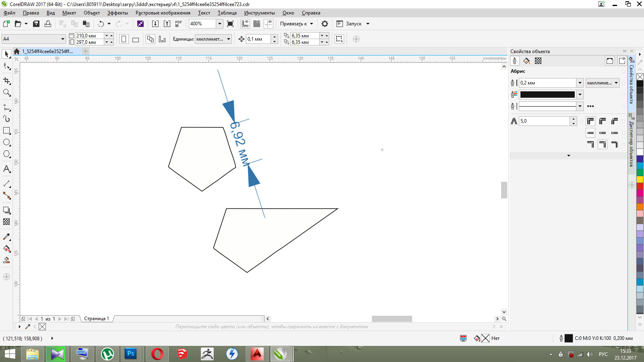Select round corners option
This screenshot has height=362, width=644.
pos(603,121)
